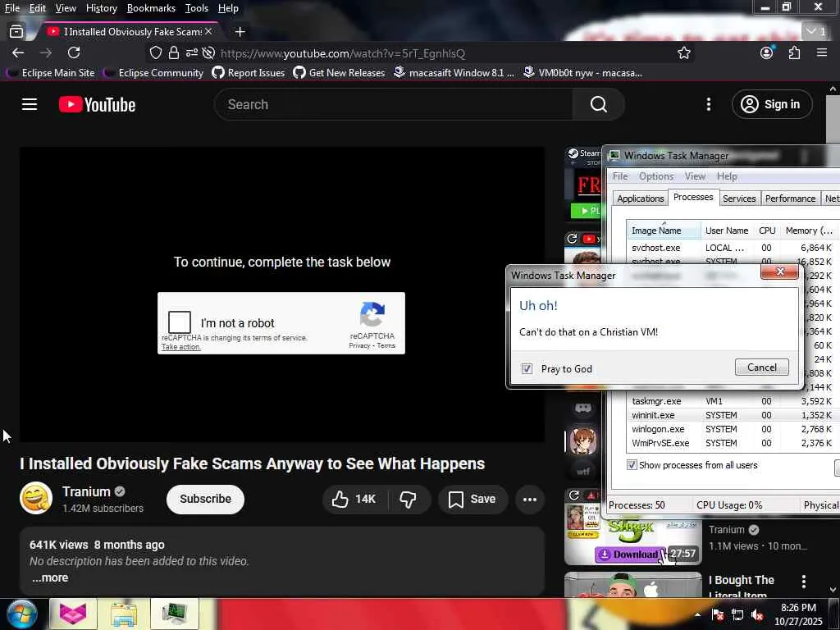Open 'I Bought The Literal Item' video thumbnail
This screenshot has height=630, width=840.
tap(632, 585)
